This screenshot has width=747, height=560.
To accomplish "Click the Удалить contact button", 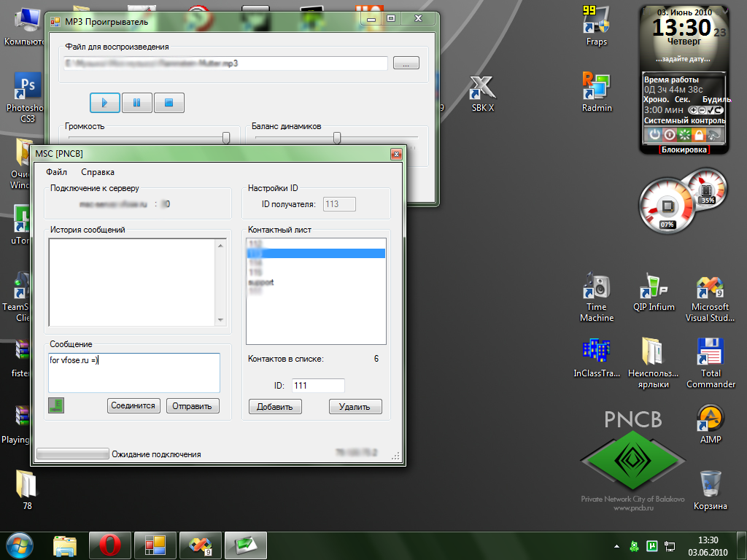I will tap(355, 407).
